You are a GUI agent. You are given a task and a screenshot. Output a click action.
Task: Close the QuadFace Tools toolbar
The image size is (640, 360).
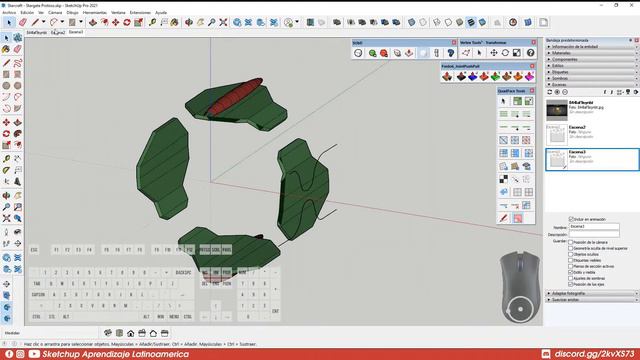[x=532, y=91]
